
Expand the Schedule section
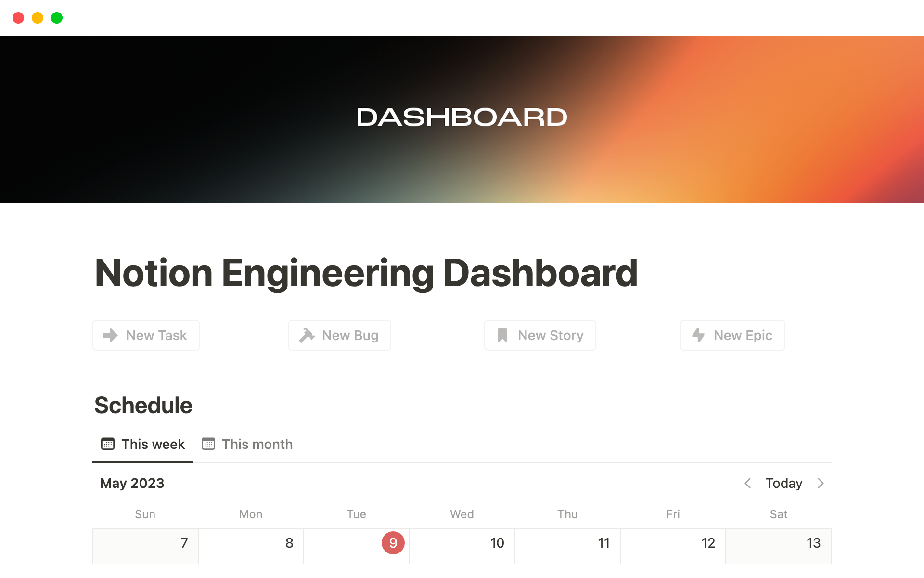tap(143, 405)
